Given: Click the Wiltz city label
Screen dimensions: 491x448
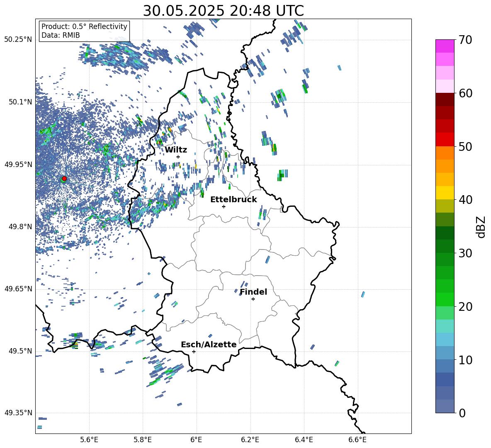Looking at the screenshot, I should click(x=176, y=150).
